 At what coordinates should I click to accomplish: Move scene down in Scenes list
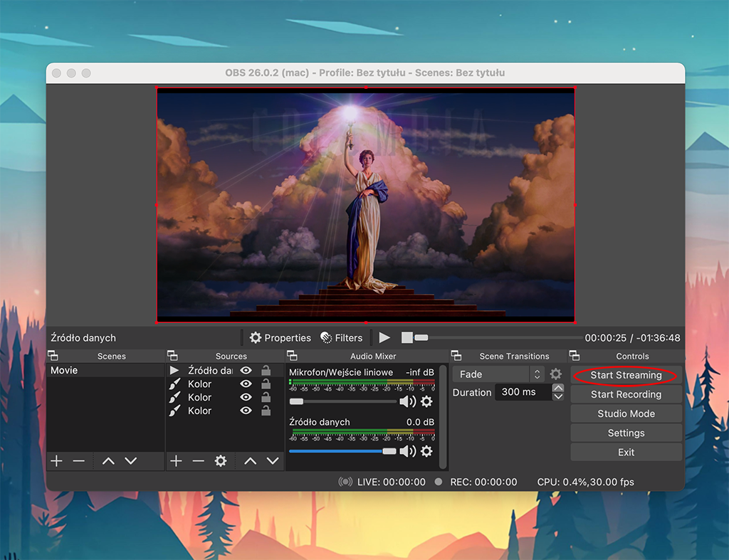pyautogui.click(x=131, y=461)
